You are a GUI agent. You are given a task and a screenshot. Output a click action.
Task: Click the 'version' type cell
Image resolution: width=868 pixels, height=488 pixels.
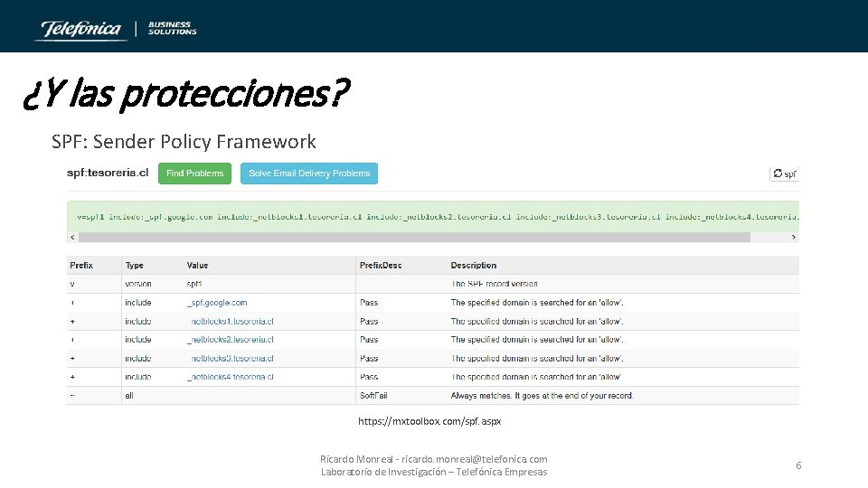coord(138,284)
